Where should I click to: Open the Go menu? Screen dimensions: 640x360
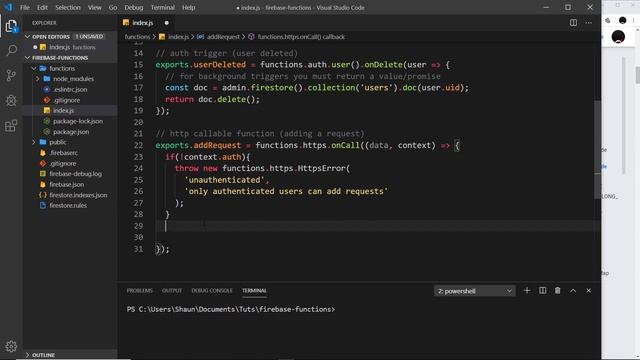point(113,7)
